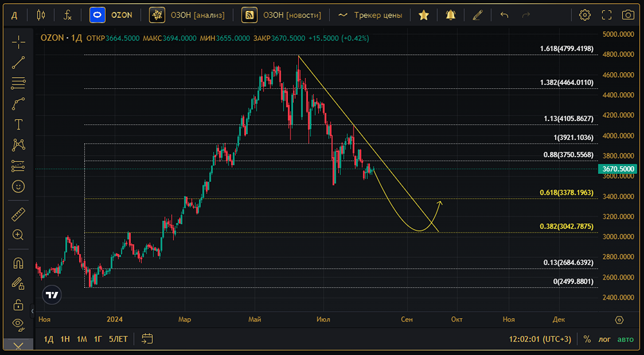Click the TradingView logo badge
644x355 pixels.
click(52, 294)
